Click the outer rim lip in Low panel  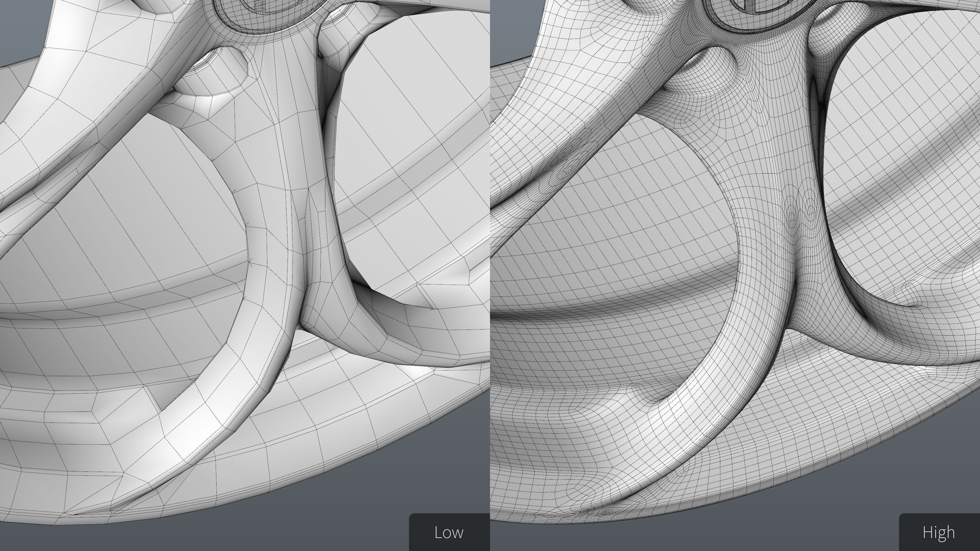tap(304, 475)
